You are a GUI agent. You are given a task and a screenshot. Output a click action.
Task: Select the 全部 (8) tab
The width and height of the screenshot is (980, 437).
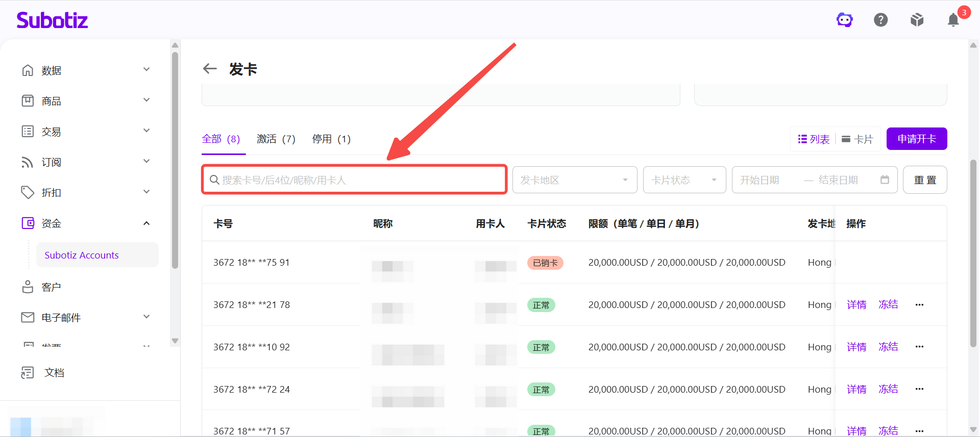click(221, 139)
